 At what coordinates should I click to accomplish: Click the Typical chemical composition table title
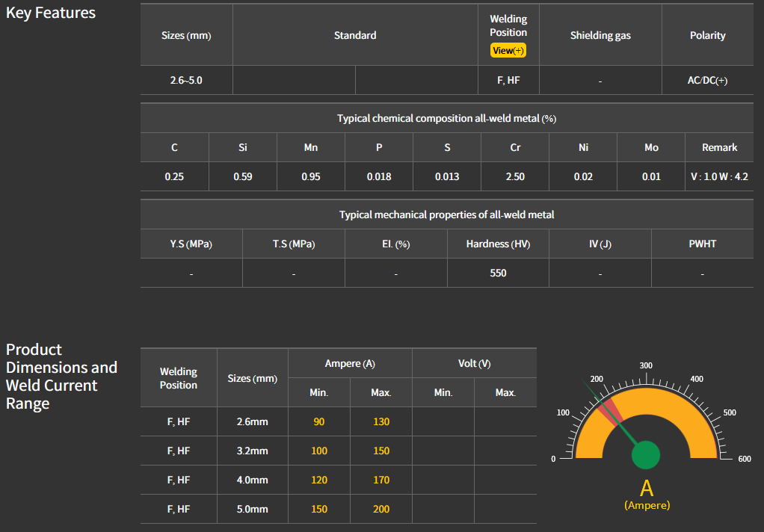(446, 118)
